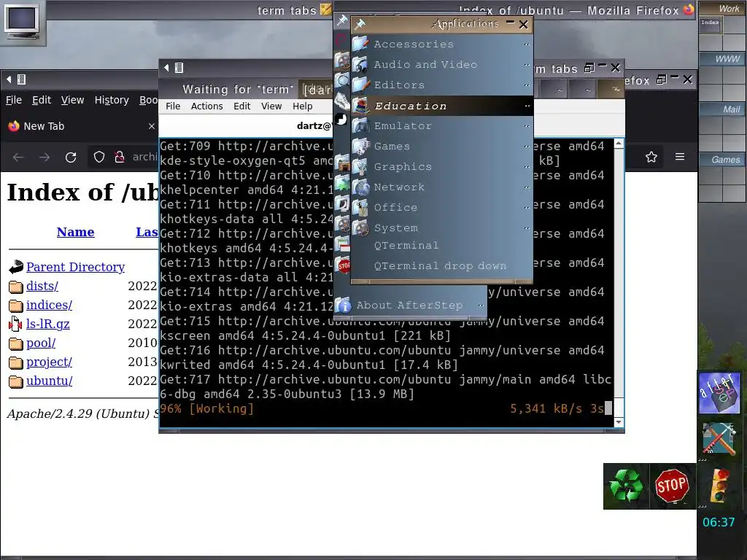This screenshot has height=560, width=747.
Task: Click the insecure connection lock icon
Action: point(120,157)
